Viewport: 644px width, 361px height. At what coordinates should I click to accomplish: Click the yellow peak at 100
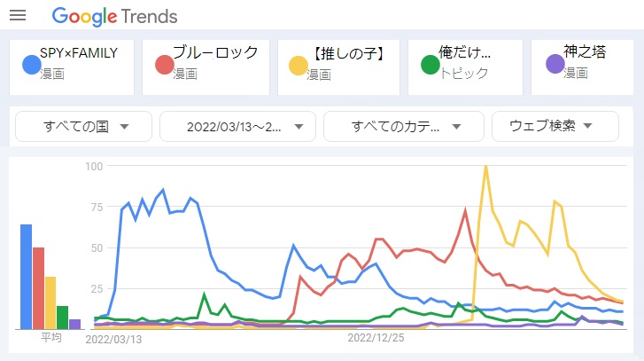[485, 167]
